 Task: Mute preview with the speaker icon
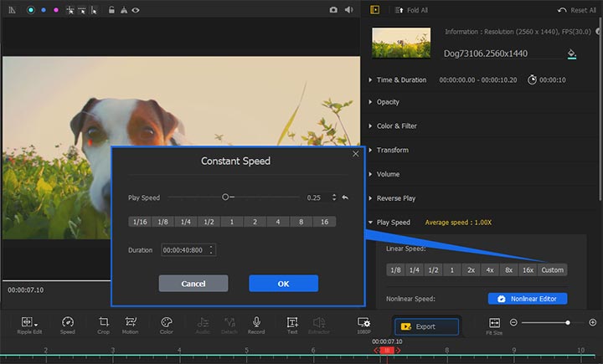pyautogui.click(x=348, y=10)
